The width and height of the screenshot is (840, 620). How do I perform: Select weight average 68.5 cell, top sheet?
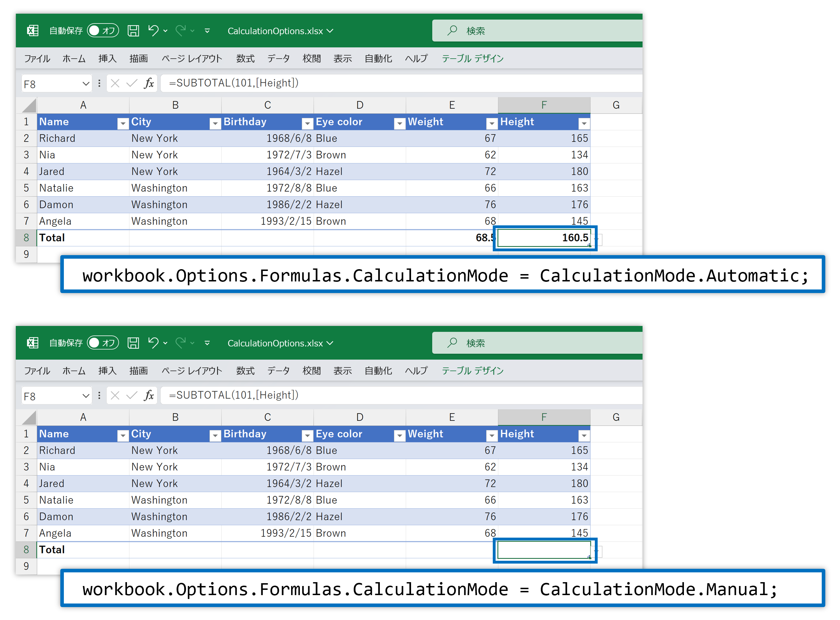452,238
